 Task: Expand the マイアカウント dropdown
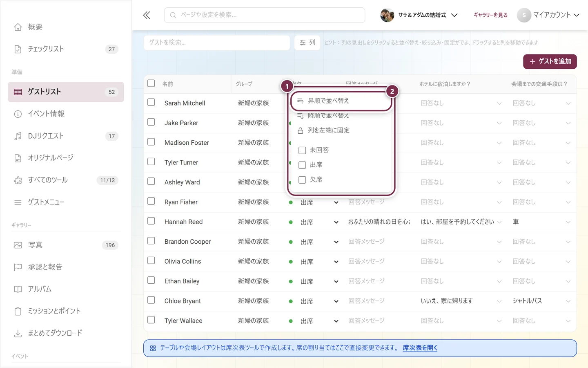pyautogui.click(x=548, y=15)
